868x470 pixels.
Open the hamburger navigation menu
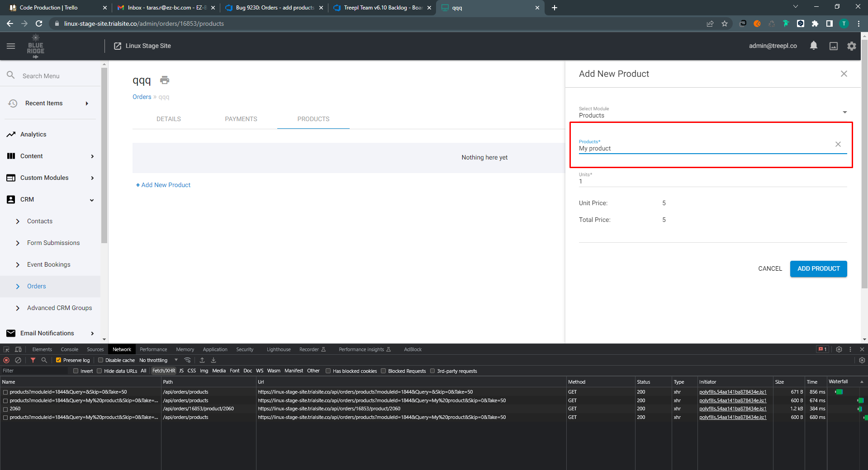click(11, 46)
